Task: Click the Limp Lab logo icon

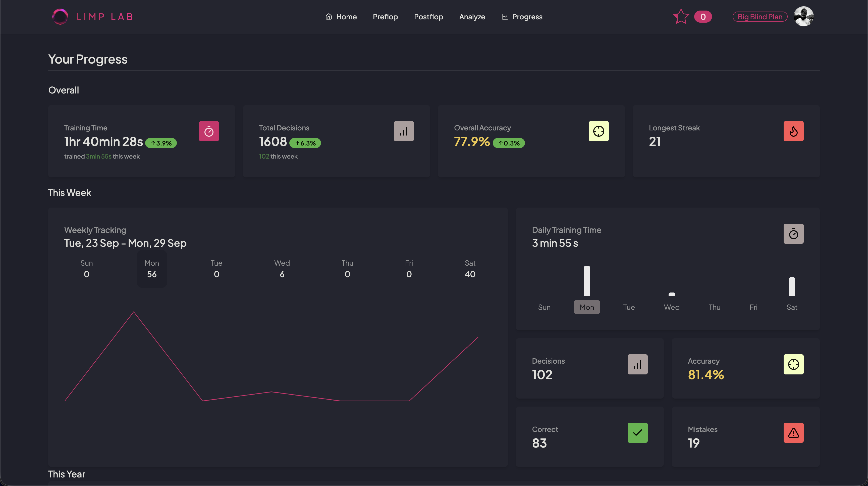Action: [60, 17]
